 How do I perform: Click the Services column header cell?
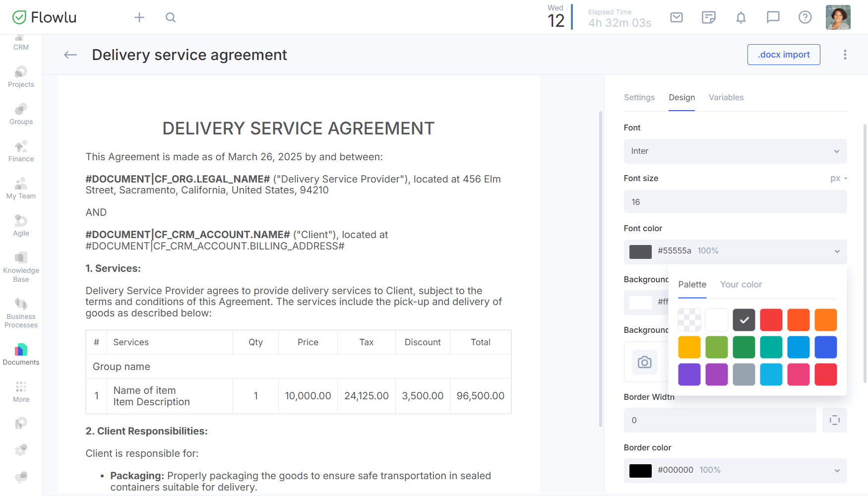(170, 342)
